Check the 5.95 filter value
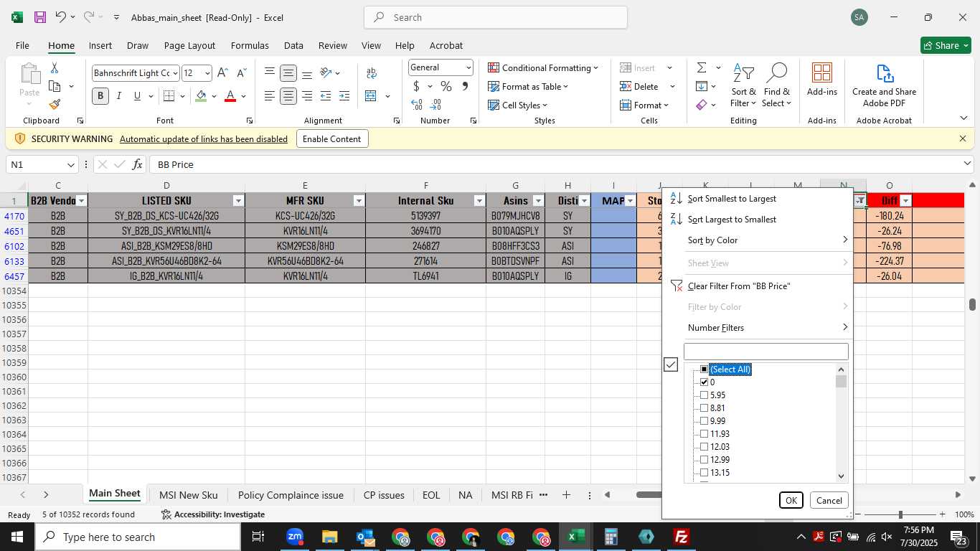 705,395
